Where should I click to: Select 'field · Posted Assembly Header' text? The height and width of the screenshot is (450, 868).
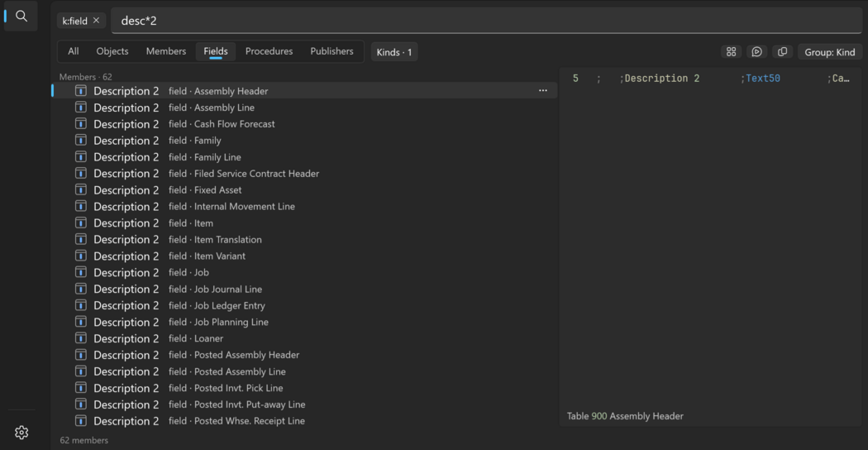[234, 355]
